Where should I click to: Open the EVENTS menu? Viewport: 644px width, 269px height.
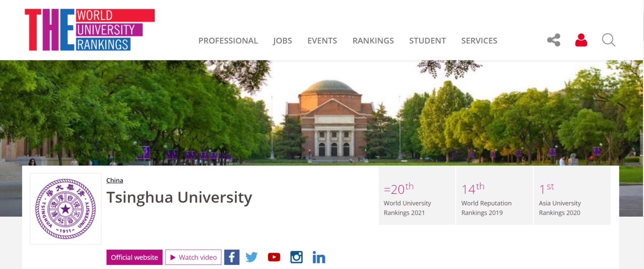point(323,41)
